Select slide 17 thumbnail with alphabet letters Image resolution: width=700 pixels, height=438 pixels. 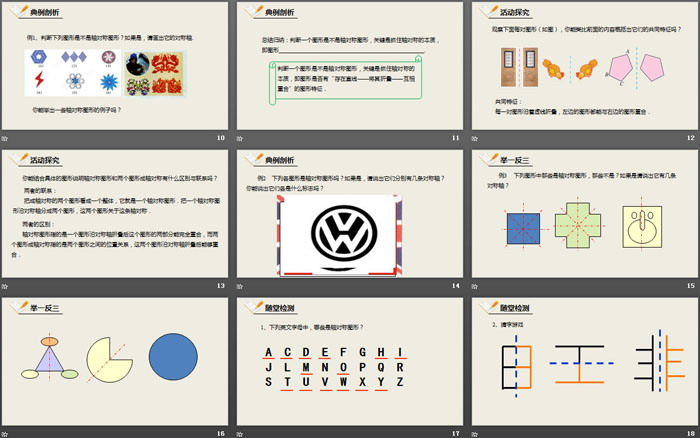pos(350,361)
